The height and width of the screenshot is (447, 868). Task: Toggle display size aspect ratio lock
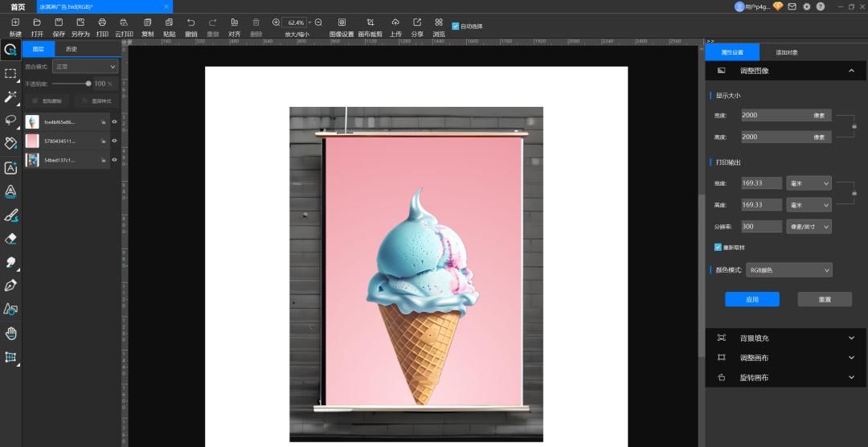click(x=854, y=126)
